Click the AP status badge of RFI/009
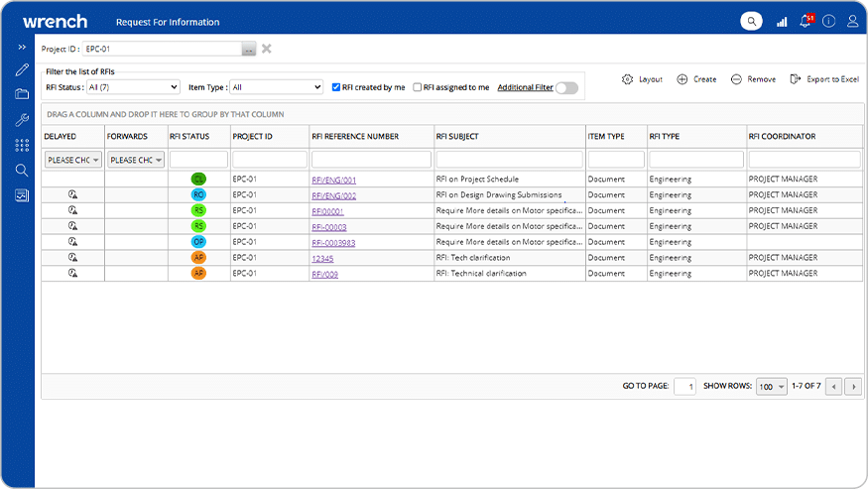Screen dimensions: 868x489 198,273
